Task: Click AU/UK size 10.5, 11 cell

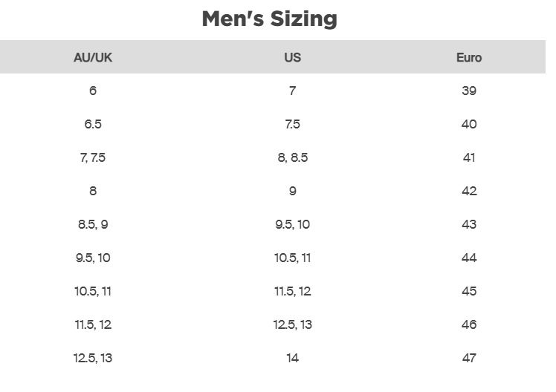Action: (x=93, y=291)
